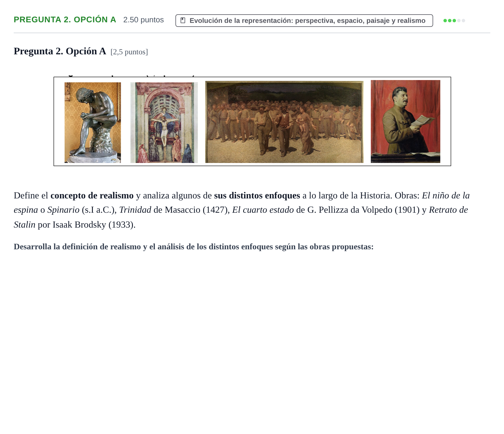The width and height of the screenshot is (504, 434).
Task: Select the Retrato de Stalin portrait image
Action: 405,122
